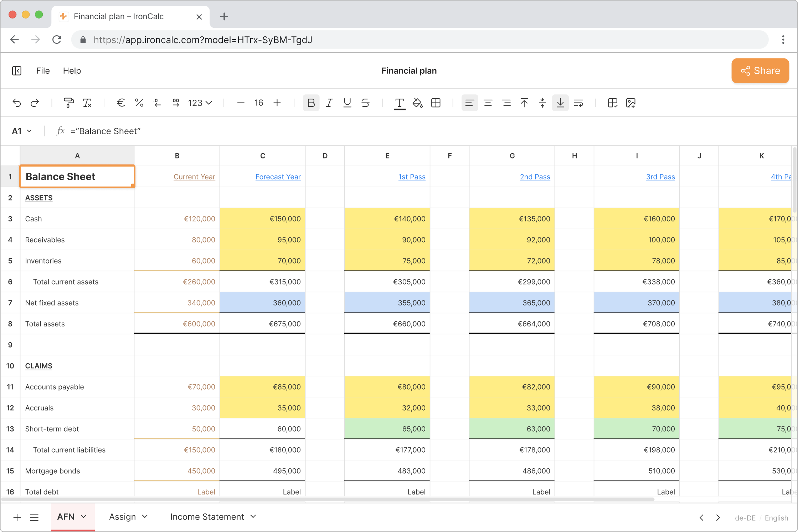Increase font size with plus button
Viewport: 798px width, 532px height.
pos(277,103)
